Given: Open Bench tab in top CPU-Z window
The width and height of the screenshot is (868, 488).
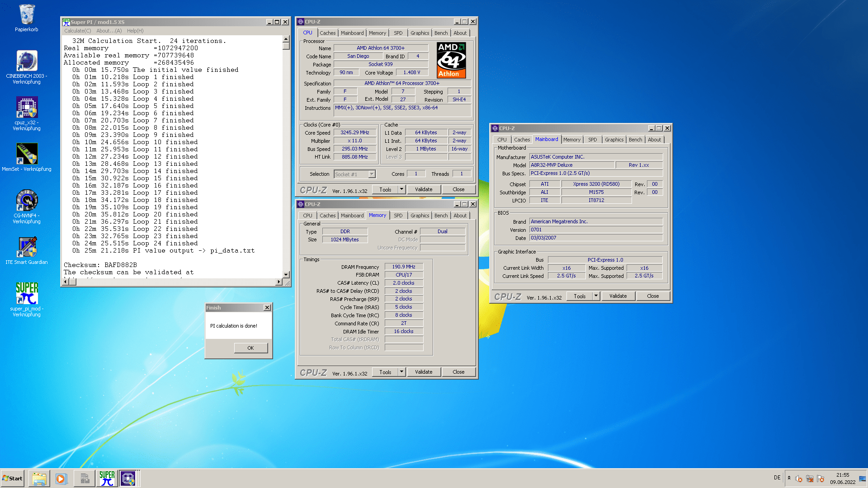Looking at the screenshot, I should (x=441, y=33).
